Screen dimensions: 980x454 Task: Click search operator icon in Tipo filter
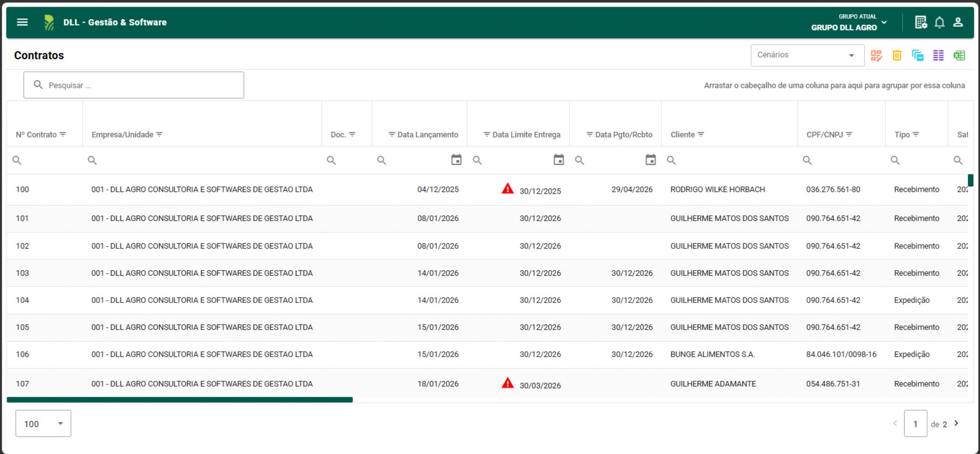pyautogui.click(x=895, y=160)
